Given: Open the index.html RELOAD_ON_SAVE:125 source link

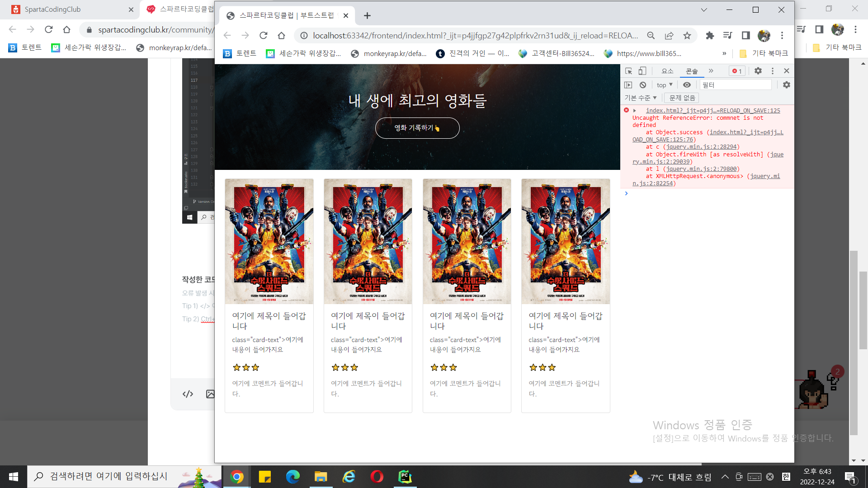Looking at the screenshot, I should click(713, 111).
